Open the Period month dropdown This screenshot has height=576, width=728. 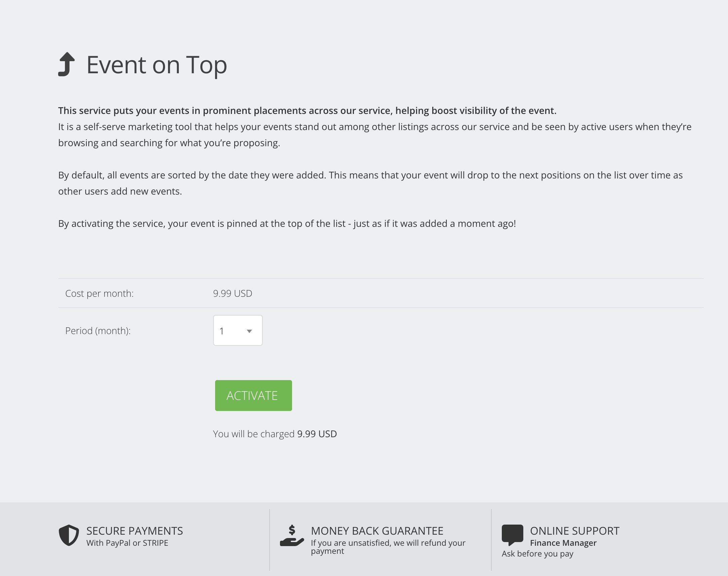[x=238, y=330]
